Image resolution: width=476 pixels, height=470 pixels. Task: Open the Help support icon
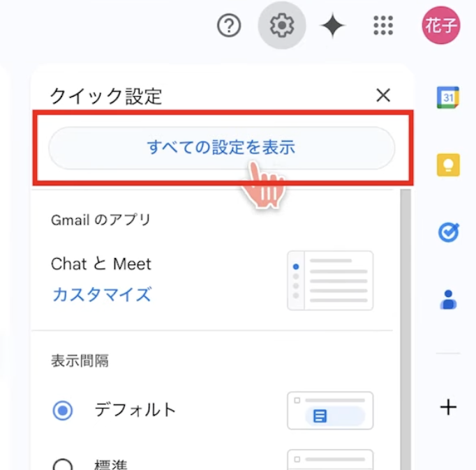pos(229,26)
